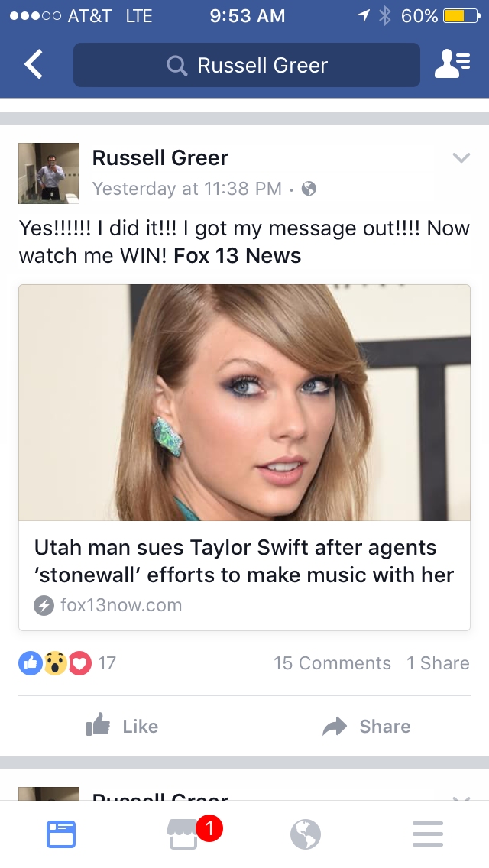Share the Taylor Swift article post
Screen dimensions: 489x868
pos(367,726)
